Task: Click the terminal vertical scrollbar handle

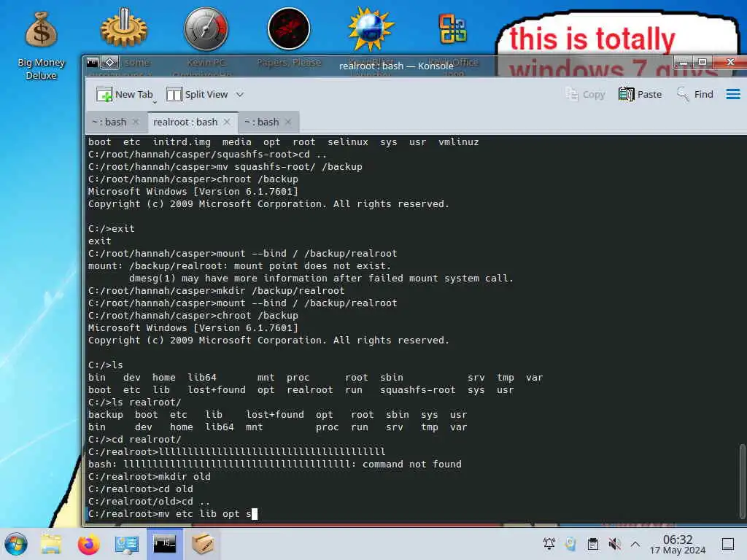Action: 742,481
